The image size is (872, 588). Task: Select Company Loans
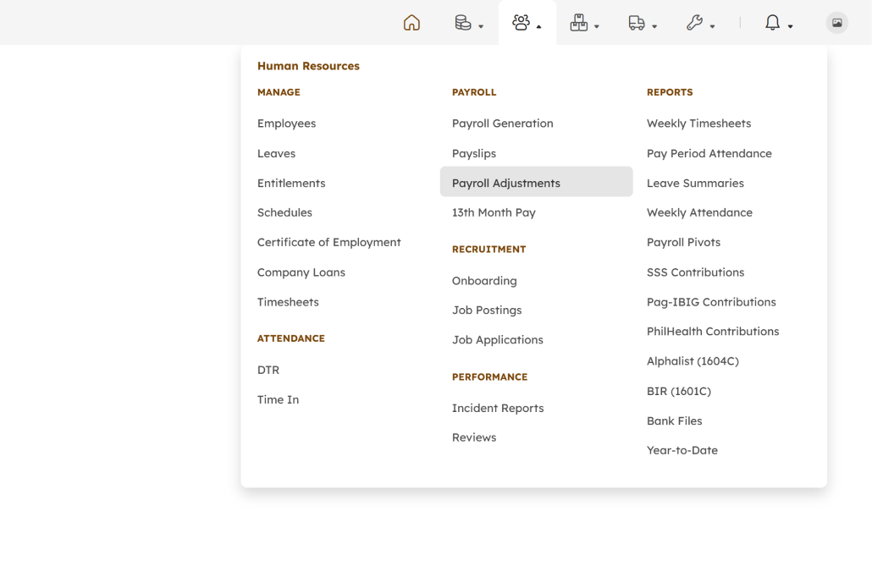301,272
